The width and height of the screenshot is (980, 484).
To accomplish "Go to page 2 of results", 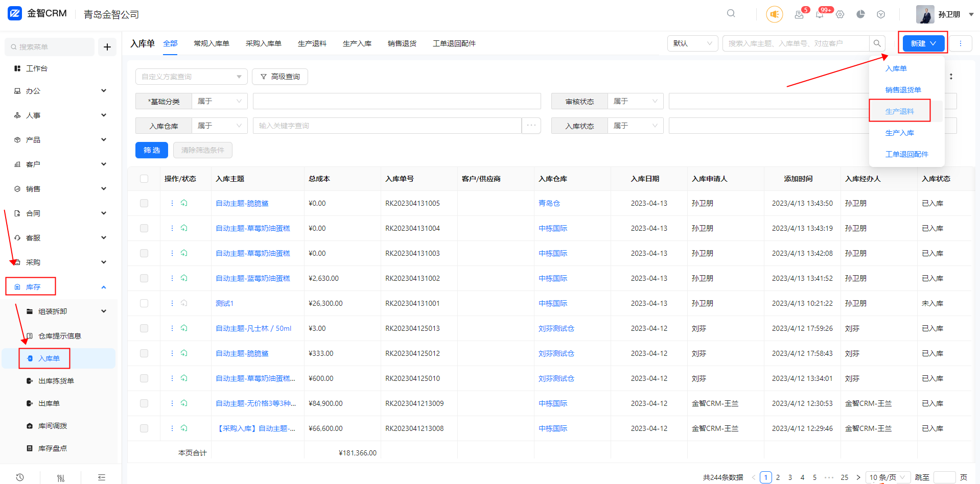I will click(x=778, y=477).
